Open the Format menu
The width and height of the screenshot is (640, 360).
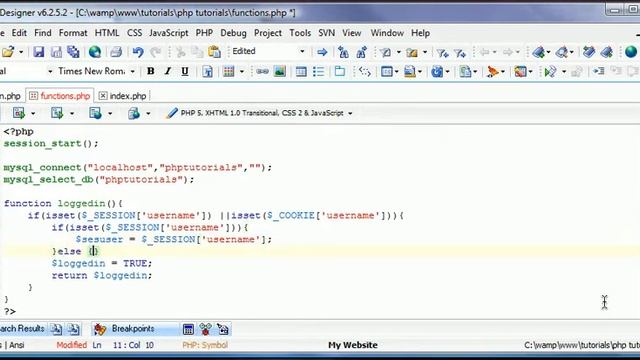[73, 33]
